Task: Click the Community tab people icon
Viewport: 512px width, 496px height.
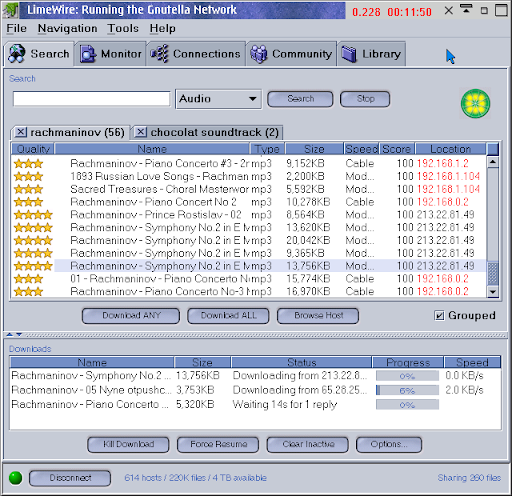Action: click(259, 54)
